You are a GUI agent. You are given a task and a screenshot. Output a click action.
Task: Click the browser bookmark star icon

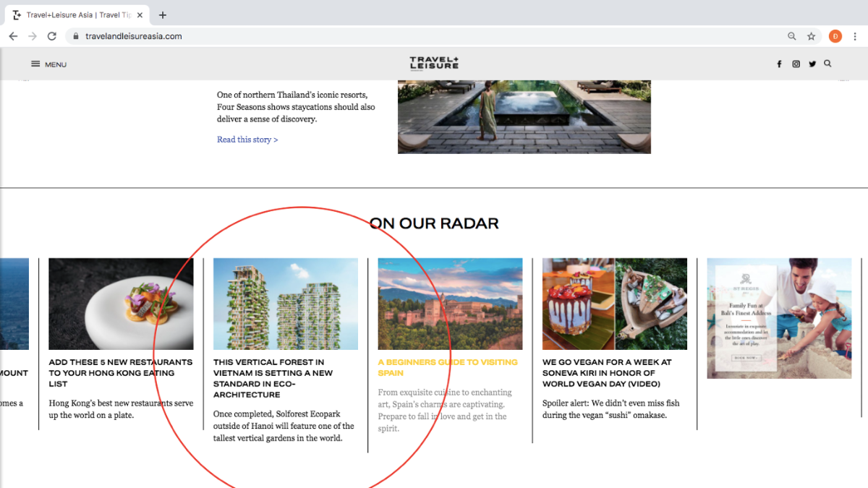(x=811, y=35)
